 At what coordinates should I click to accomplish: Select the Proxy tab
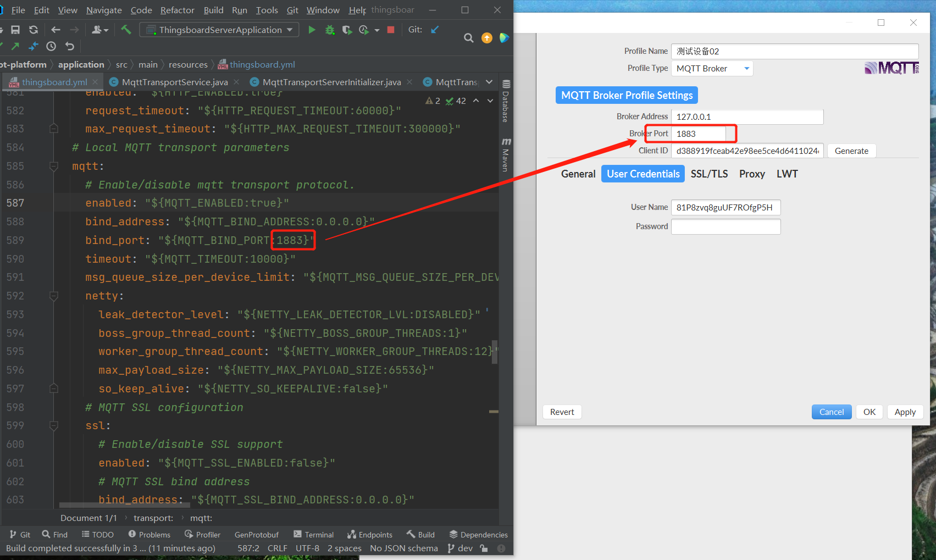pyautogui.click(x=752, y=174)
